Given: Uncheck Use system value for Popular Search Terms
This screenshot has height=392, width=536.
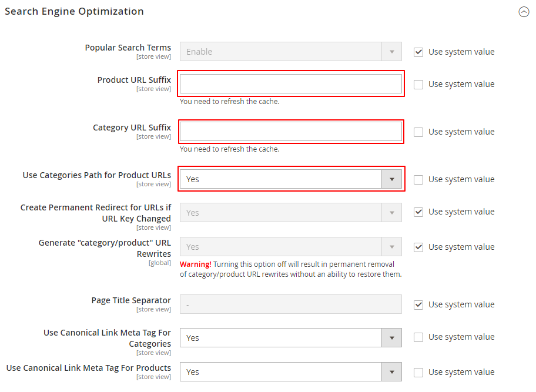Looking at the screenshot, I should coord(418,52).
